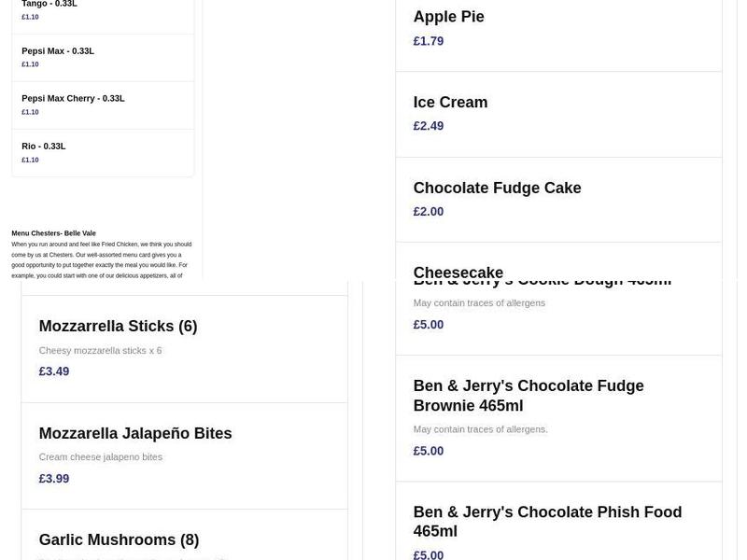747x560 pixels.
Task: Select the Ice Cream dessert item
Action: [x=450, y=102]
